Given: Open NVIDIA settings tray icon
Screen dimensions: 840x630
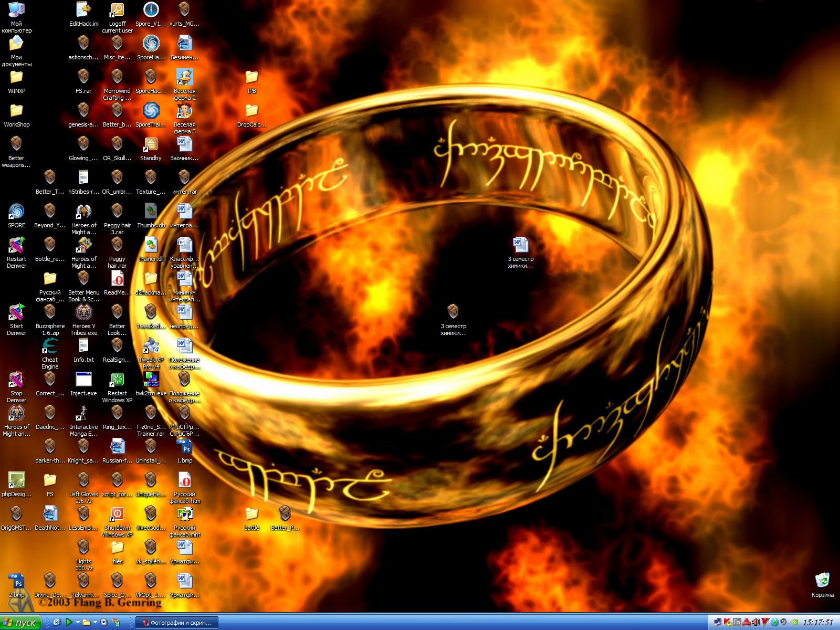Looking at the screenshot, I should click(794, 622).
